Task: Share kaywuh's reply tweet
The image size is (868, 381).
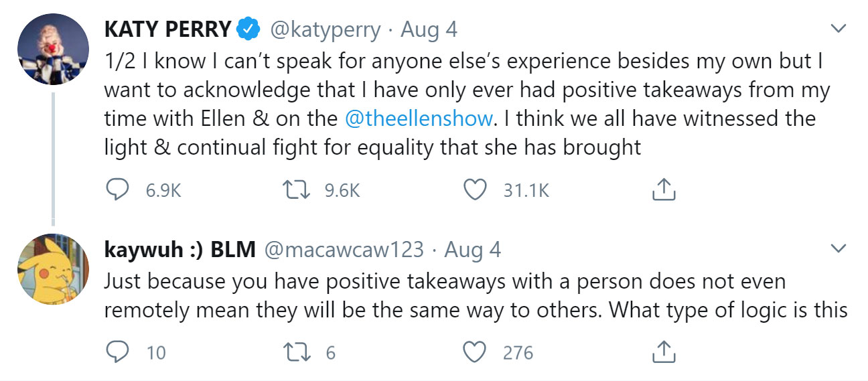Action: 664,352
